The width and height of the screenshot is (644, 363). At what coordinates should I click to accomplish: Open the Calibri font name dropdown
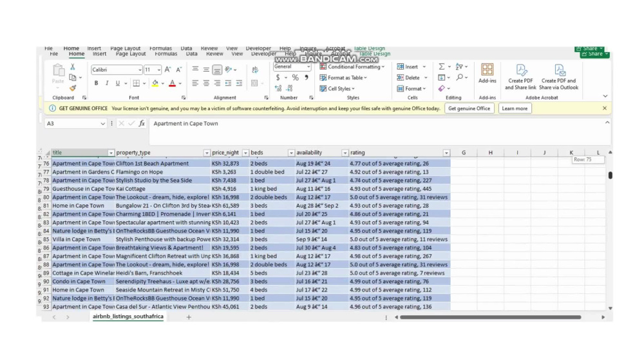(140, 70)
